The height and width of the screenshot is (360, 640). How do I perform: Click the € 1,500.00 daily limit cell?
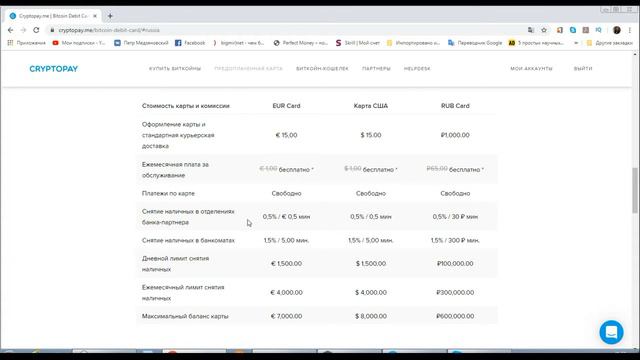tap(286, 264)
